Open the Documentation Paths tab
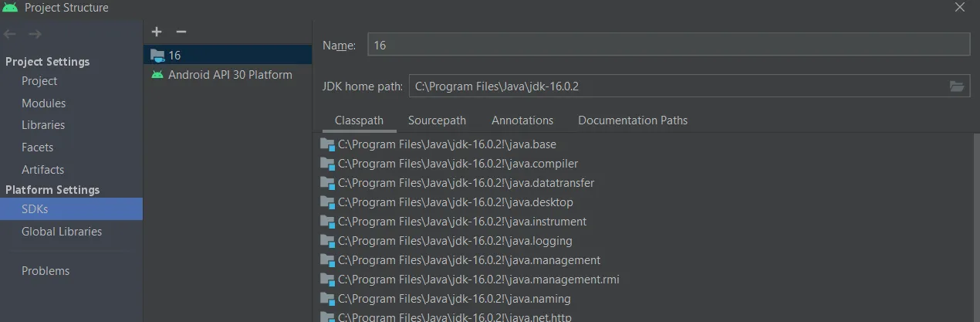The width and height of the screenshot is (980, 322). (633, 120)
